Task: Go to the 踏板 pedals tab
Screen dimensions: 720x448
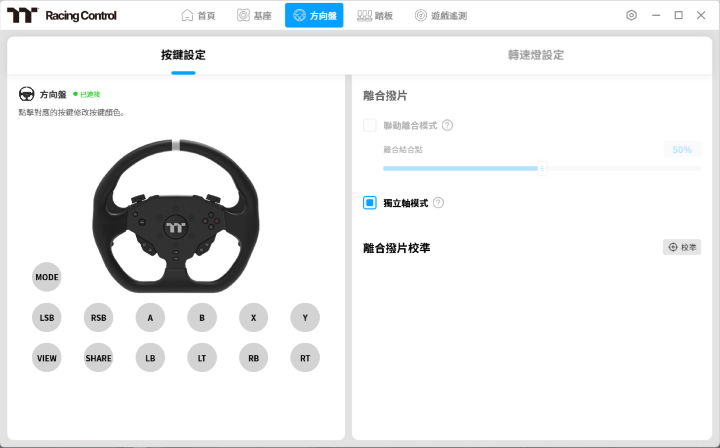Action: tap(375, 16)
